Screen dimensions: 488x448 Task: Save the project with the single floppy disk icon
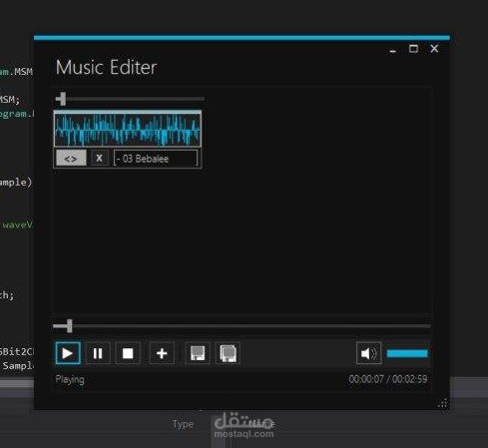pos(198,353)
